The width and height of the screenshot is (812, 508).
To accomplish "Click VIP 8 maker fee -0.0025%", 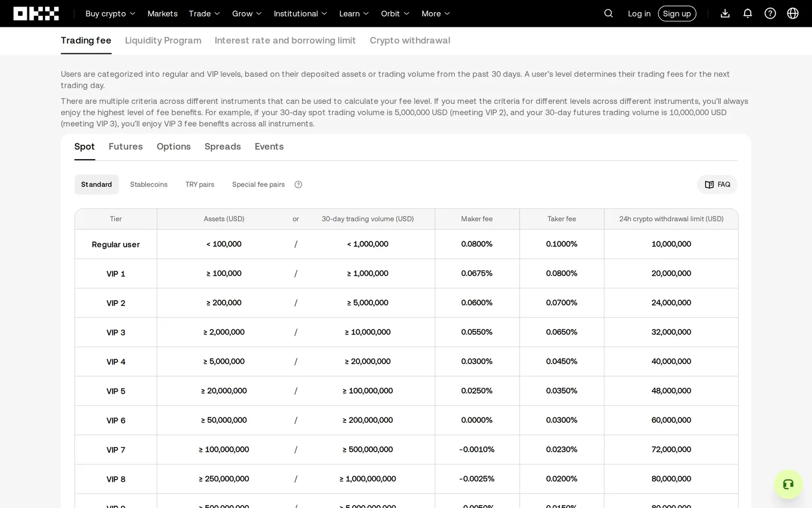I will click(x=477, y=479).
